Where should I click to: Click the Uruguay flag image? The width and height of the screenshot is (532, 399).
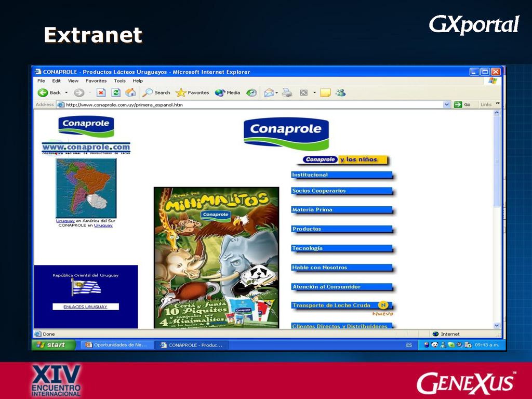(x=86, y=288)
